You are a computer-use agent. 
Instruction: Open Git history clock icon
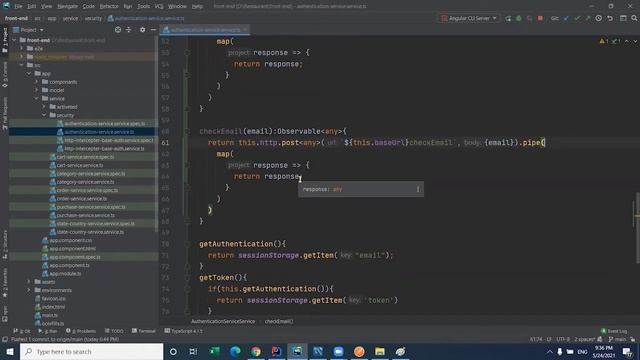tap(598, 18)
